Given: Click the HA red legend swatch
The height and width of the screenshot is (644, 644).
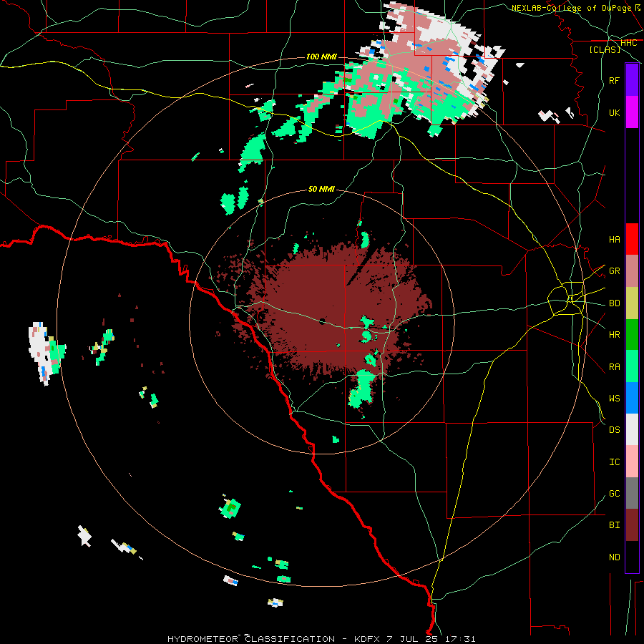Looking at the screenshot, I should [632, 239].
